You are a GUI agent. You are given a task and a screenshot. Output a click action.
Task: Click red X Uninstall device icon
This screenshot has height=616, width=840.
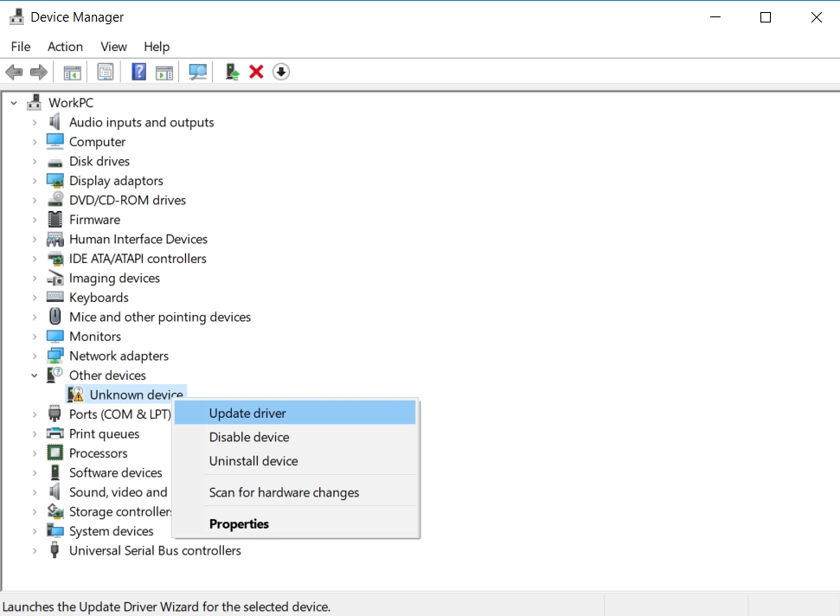click(256, 72)
